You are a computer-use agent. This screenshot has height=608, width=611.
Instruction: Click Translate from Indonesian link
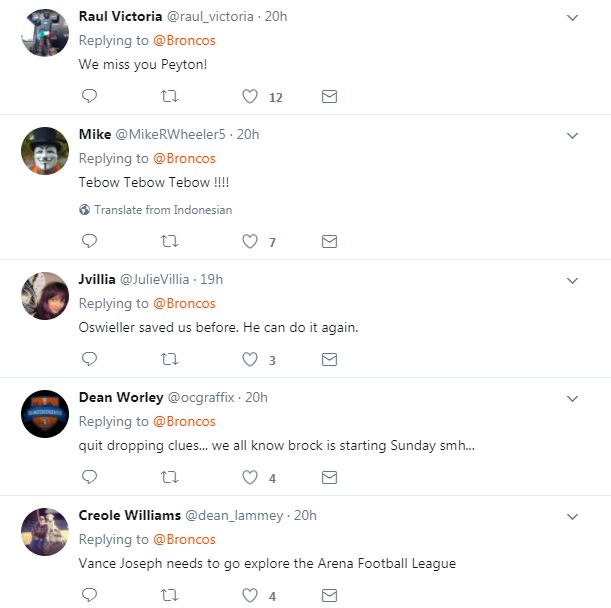pyautogui.click(x=163, y=210)
